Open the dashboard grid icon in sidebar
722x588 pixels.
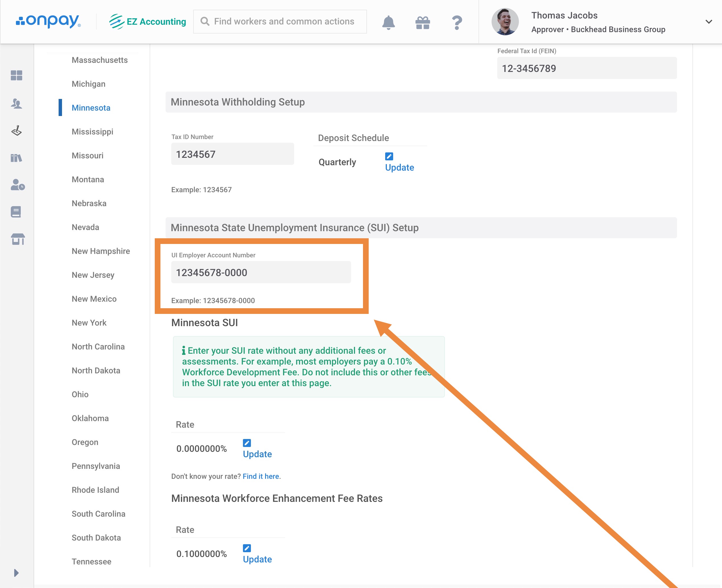(16, 75)
